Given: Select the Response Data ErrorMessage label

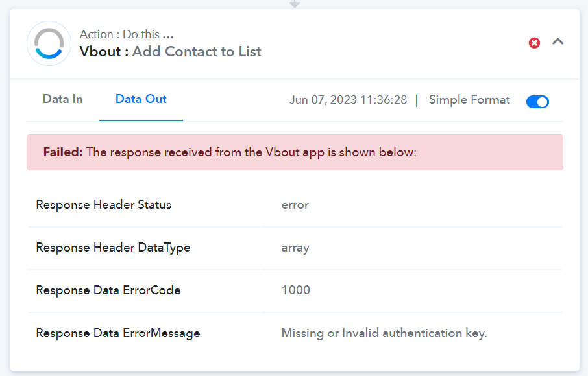Looking at the screenshot, I should [118, 333].
